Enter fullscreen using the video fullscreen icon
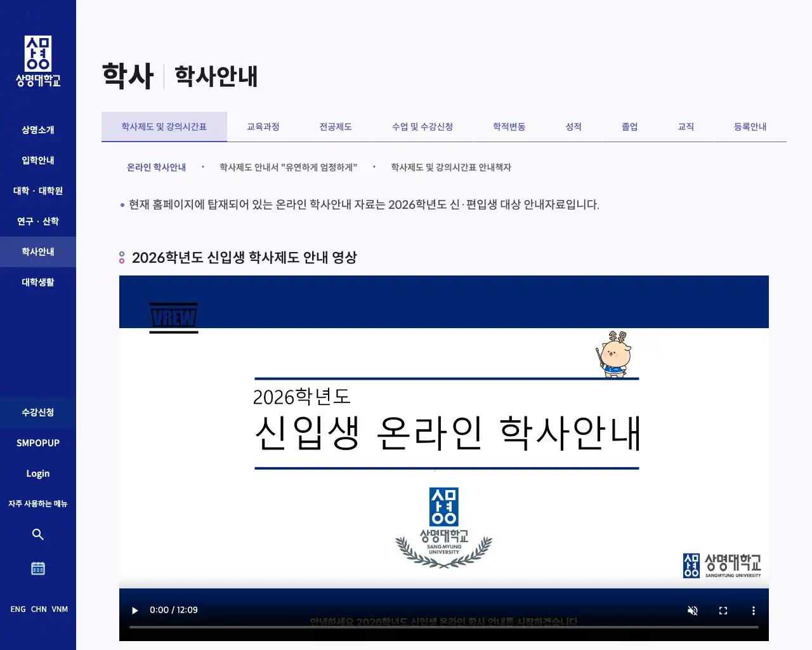Screen dimensions: 812x650 point(723,610)
